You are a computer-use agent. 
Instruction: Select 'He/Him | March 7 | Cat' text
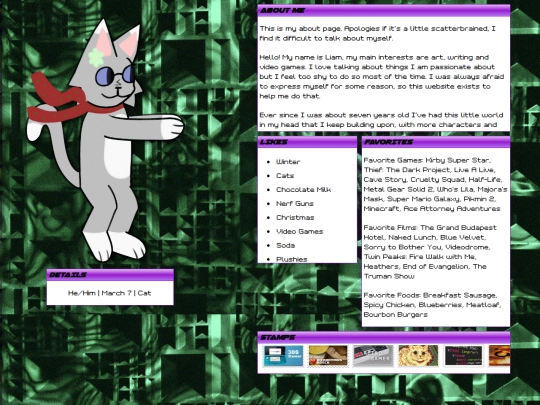click(110, 293)
